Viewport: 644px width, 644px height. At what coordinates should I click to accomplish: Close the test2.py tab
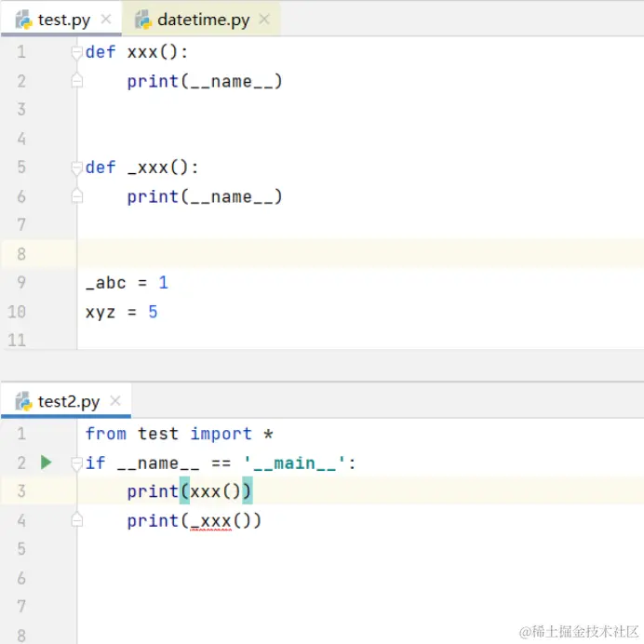(x=115, y=400)
